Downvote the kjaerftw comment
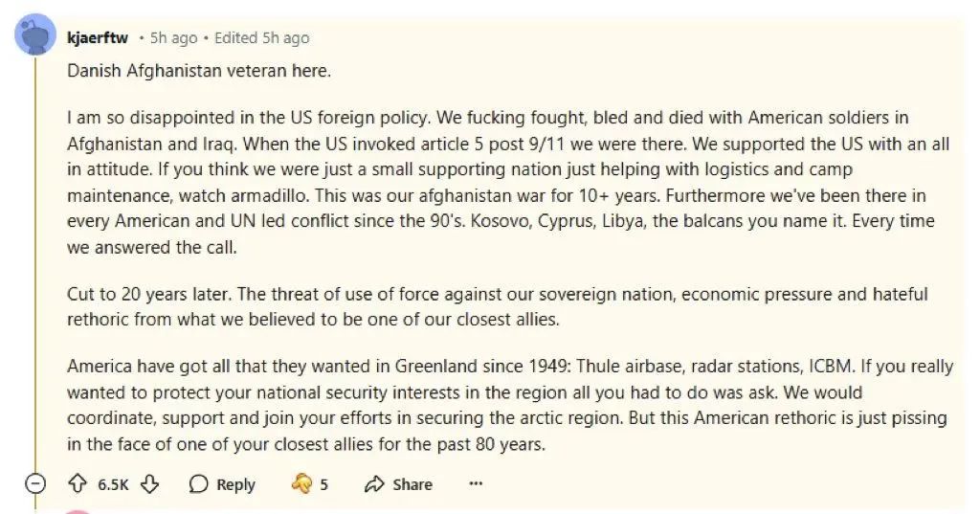The width and height of the screenshot is (980, 514). (x=149, y=484)
